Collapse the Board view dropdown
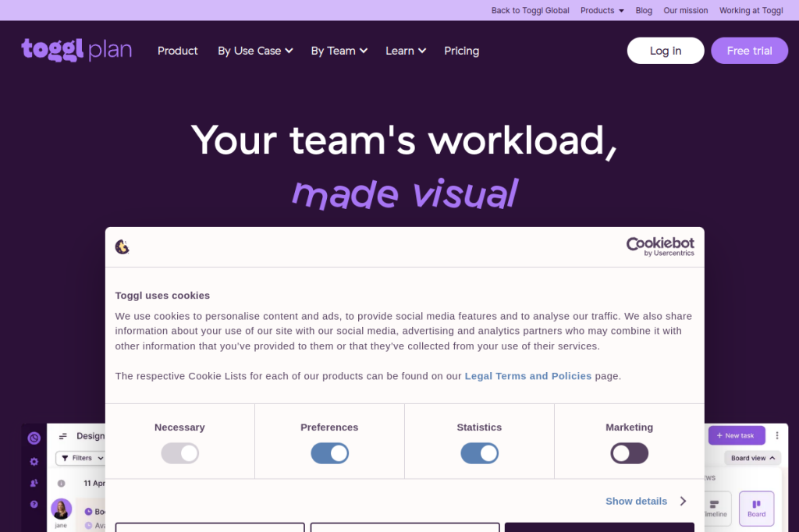 point(753,458)
